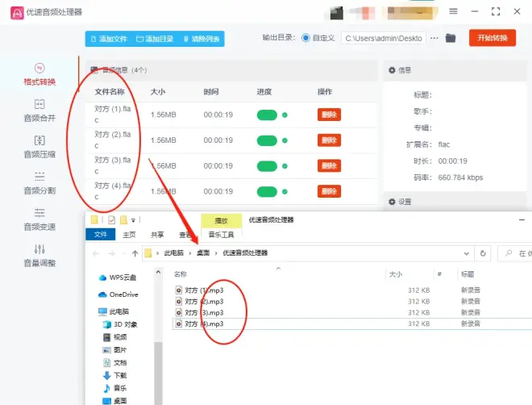The image size is (532, 405).
Task: Open quick access toolbar dropdown arrow
Action: pos(133,220)
